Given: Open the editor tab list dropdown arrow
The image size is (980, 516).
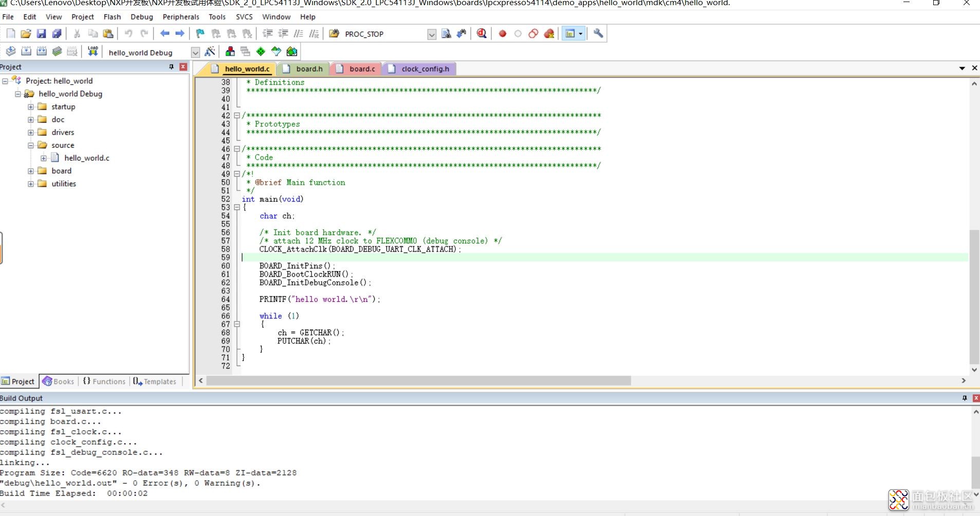Looking at the screenshot, I should click(962, 68).
